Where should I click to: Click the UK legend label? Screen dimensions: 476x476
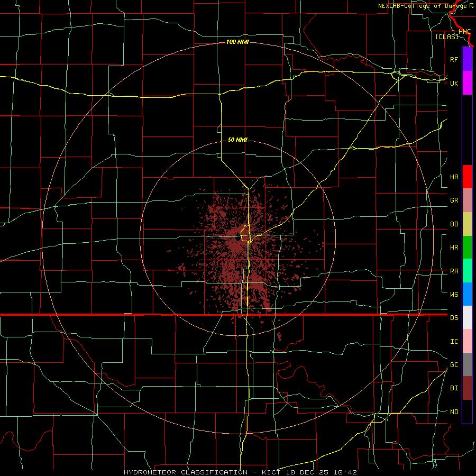(x=454, y=83)
